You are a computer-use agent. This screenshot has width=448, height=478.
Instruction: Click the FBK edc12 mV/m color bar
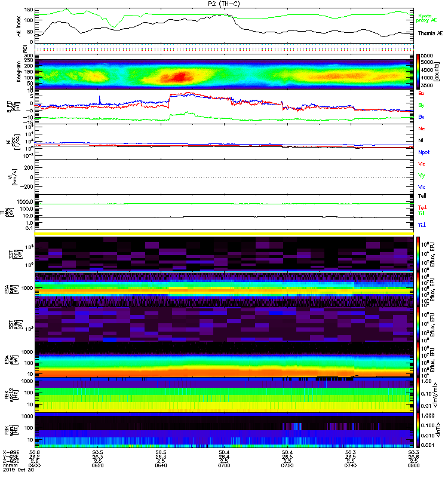click(418, 395)
